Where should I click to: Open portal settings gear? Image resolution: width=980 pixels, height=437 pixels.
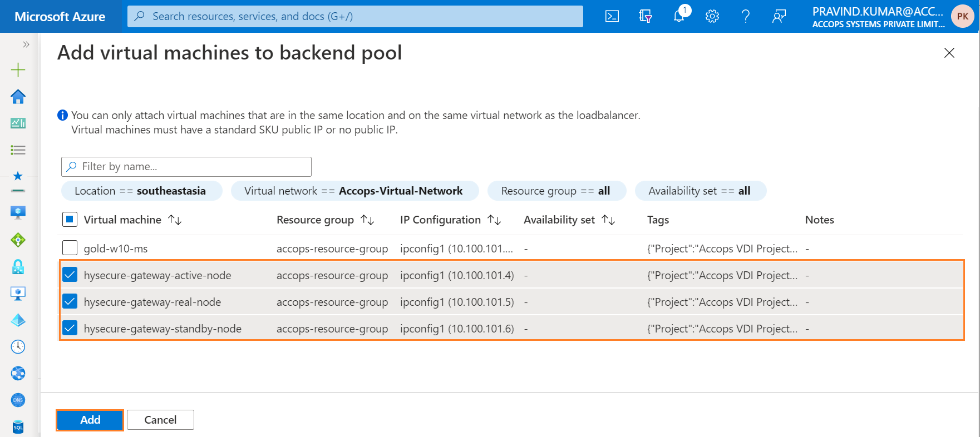click(x=712, y=16)
